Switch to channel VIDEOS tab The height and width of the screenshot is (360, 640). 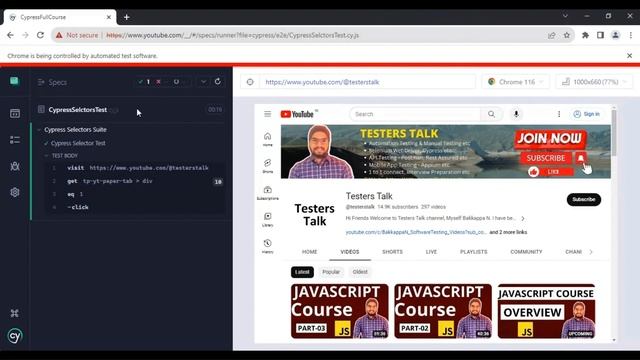click(350, 252)
